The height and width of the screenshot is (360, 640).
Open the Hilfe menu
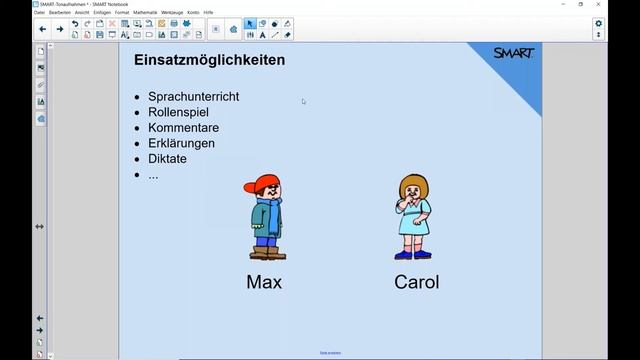click(208, 13)
